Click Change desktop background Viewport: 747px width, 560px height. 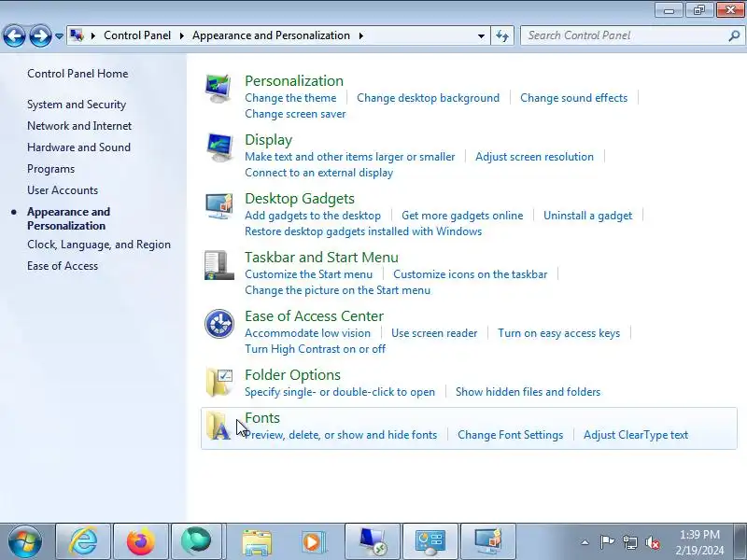coord(429,98)
